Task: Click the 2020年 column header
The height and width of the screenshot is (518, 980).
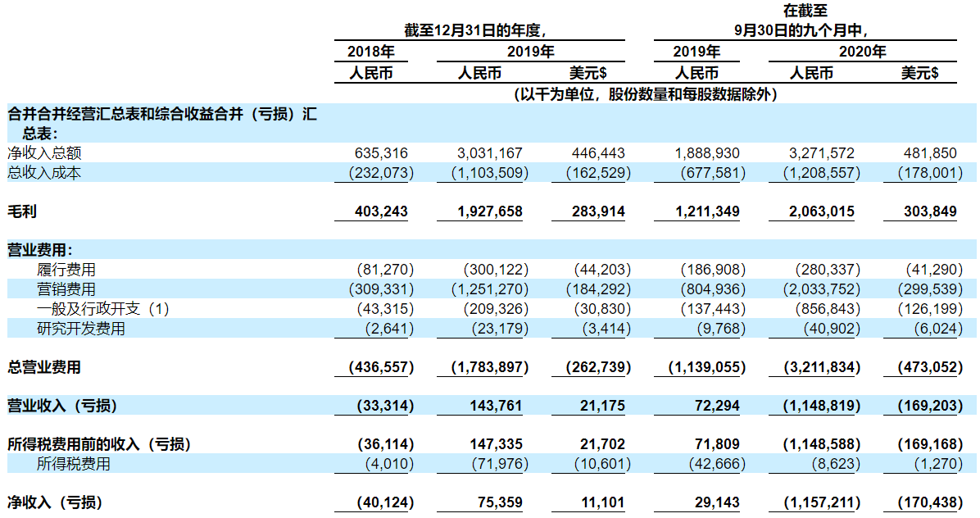Action: 863,52
